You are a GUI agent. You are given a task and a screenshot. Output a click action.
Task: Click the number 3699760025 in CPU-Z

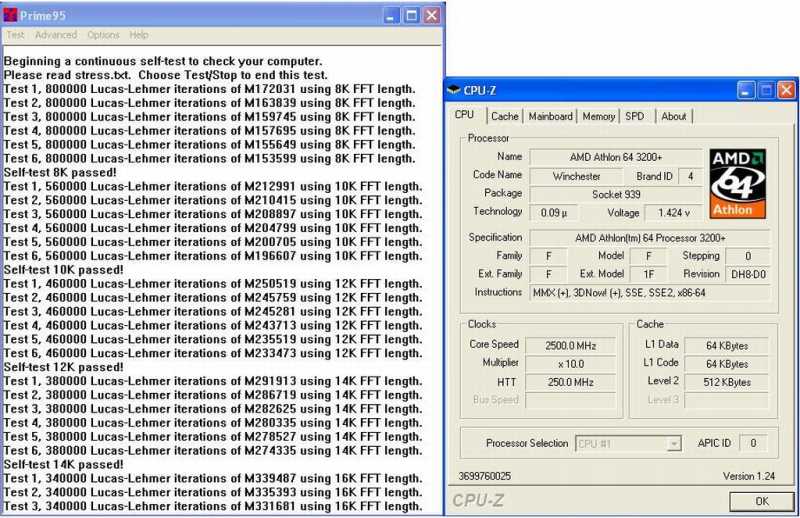pos(484,476)
